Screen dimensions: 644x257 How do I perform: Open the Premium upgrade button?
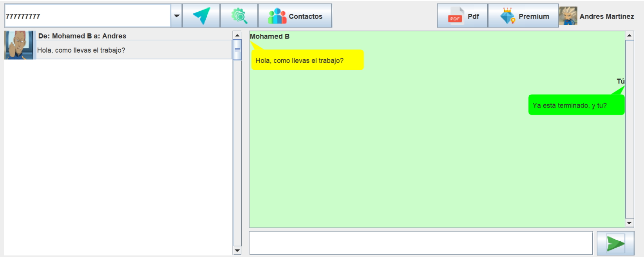click(x=523, y=16)
